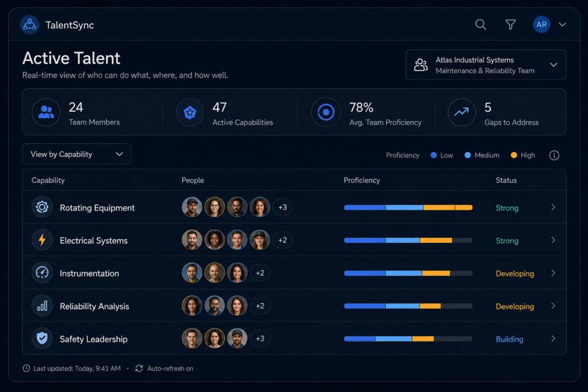The width and height of the screenshot is (588, 392).
Task: Expand the Rotating Equipment row chevron
Action: pos(553,207)
